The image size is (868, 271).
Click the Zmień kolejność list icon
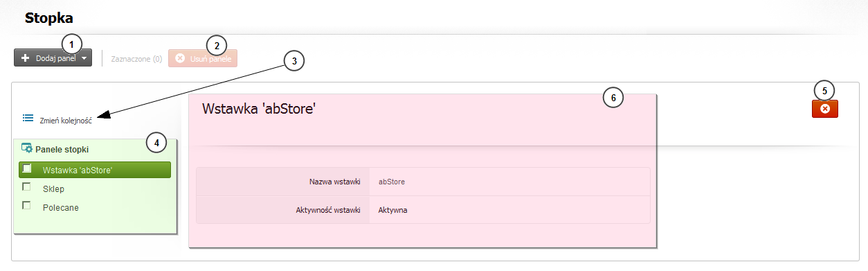pyautogui.click(x=28, y=118)
